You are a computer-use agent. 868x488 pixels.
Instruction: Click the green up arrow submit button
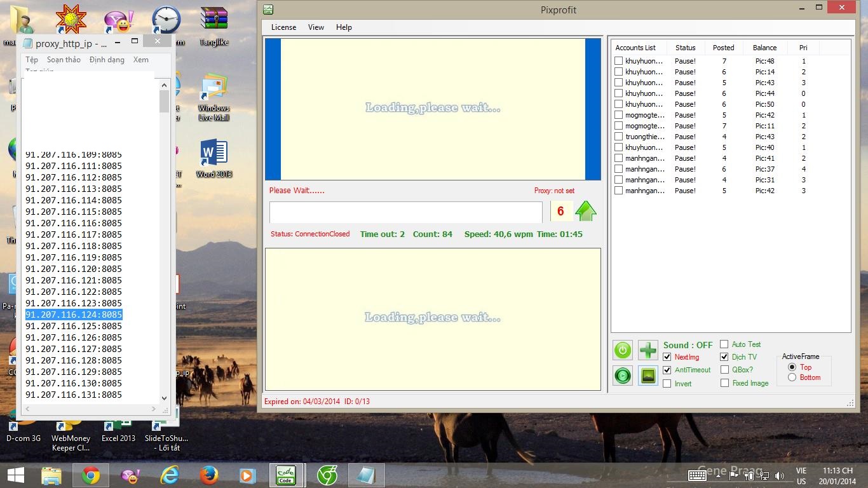pyautogui.click(x=586, y=211)
